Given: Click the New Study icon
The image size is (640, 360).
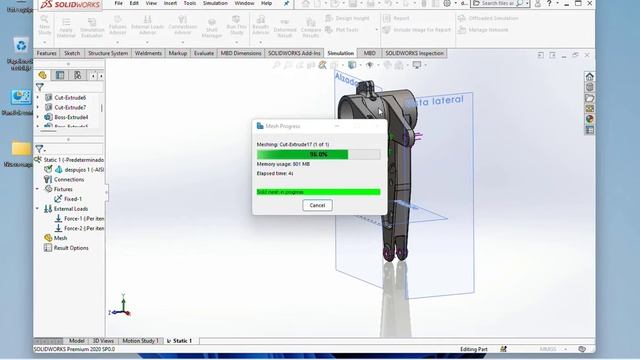Looking at the screenshot, I should coord(44,25).
